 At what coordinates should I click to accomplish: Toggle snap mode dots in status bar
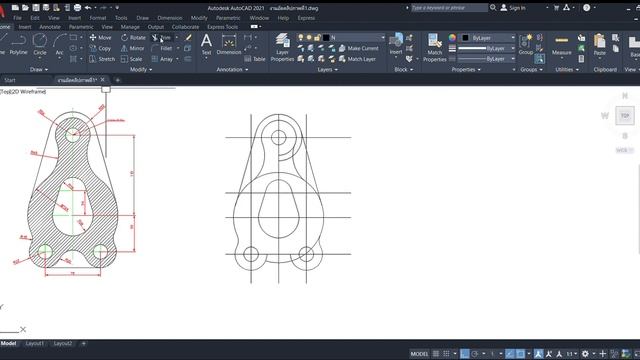click(x=447, y=354)
